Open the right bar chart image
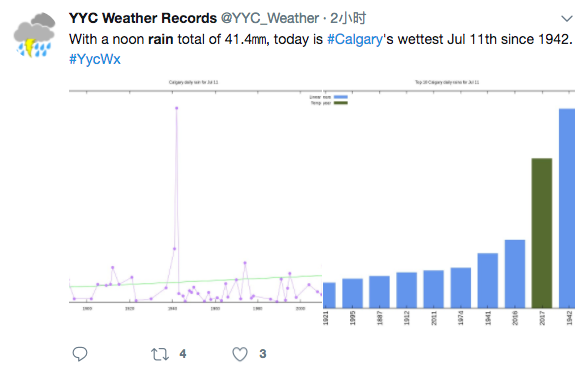Screen dimensions: 581x370 pos(449,202)
